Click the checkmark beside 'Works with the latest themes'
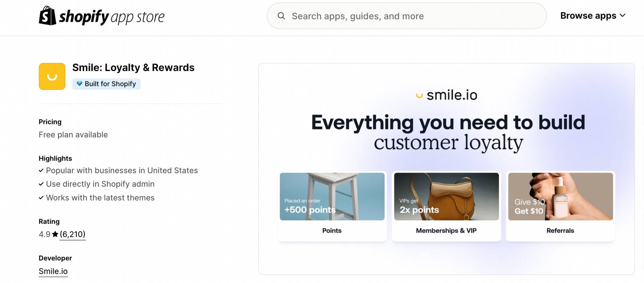The image size is (644, 283). (x=41, y=197)
